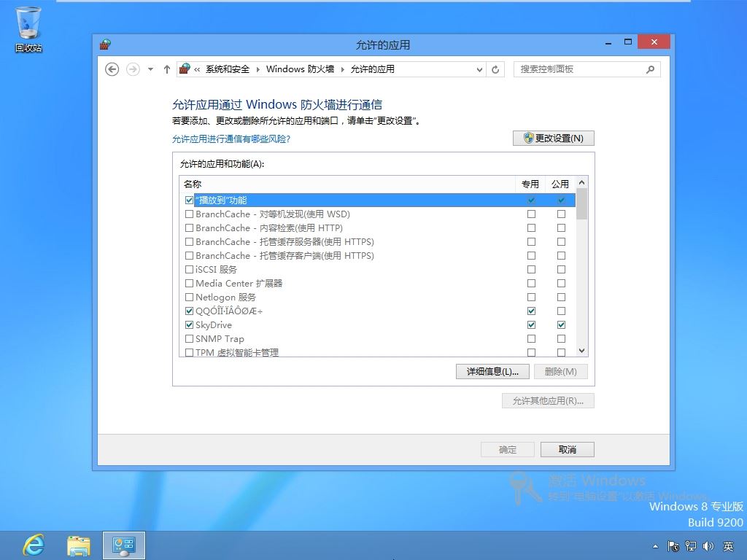Open Windows 防火墙 breadcrumb
The width and height of the screenshot is (747, 560).
300,69
